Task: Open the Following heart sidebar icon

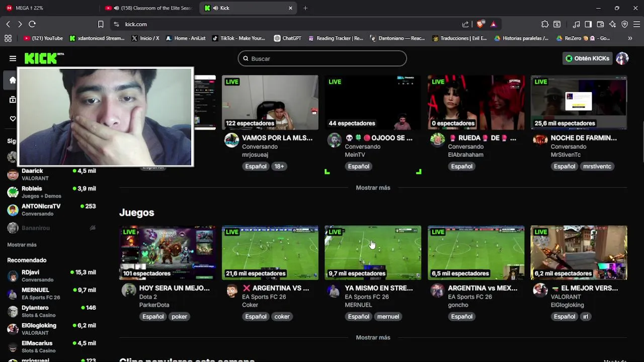Action: point(13,119)
